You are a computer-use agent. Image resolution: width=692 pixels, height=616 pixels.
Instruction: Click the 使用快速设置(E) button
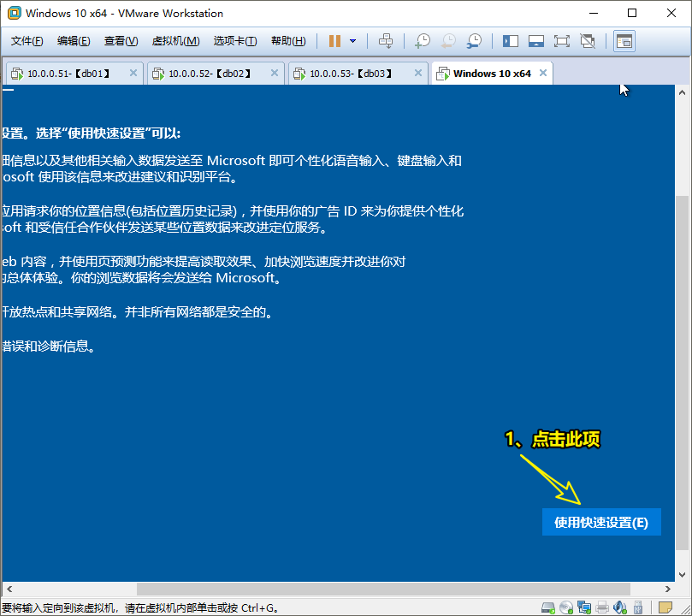(601, 522)
